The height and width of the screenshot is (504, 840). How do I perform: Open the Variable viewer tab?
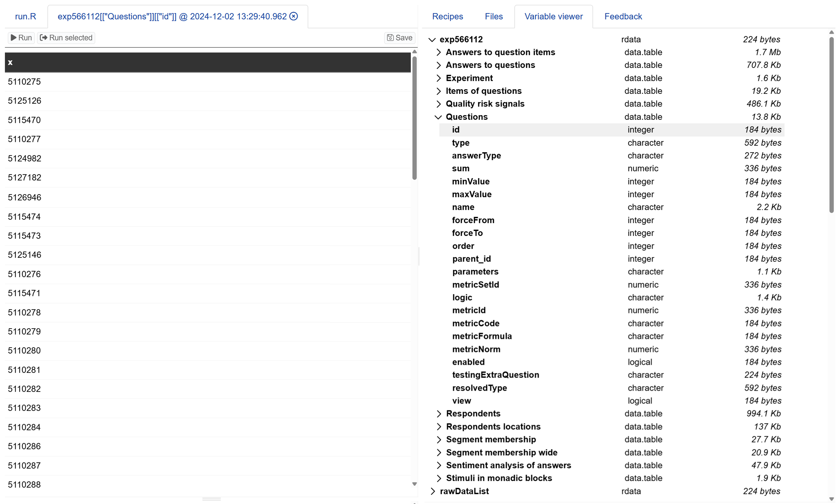click(x=554, y=16)
